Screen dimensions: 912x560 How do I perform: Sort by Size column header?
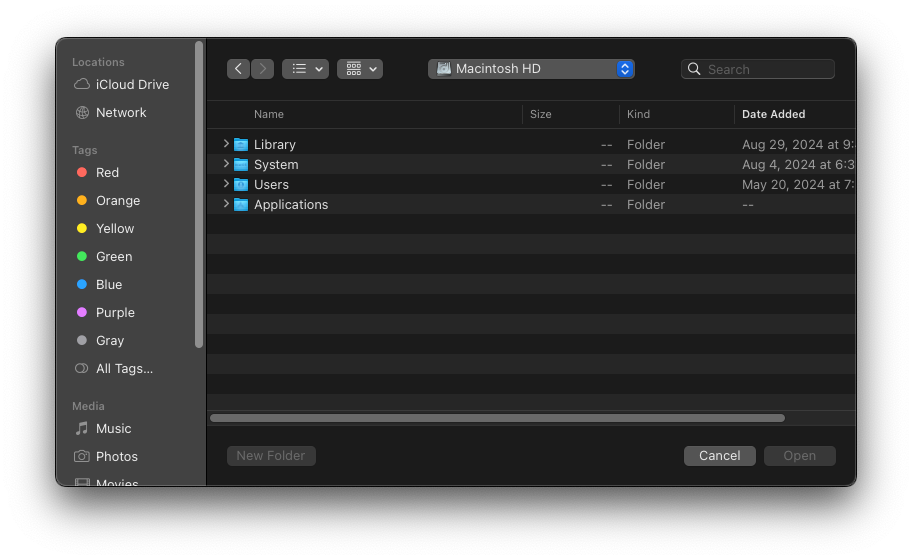tap(540, 114)
